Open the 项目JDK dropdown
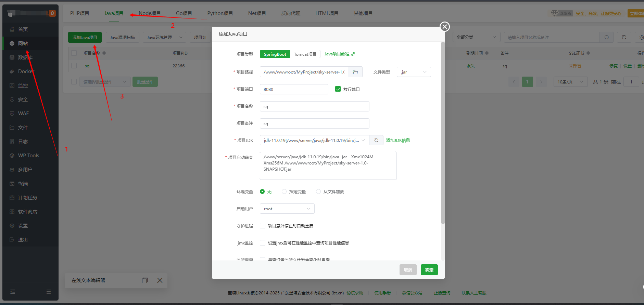644x305 pixels. point(314,140)
